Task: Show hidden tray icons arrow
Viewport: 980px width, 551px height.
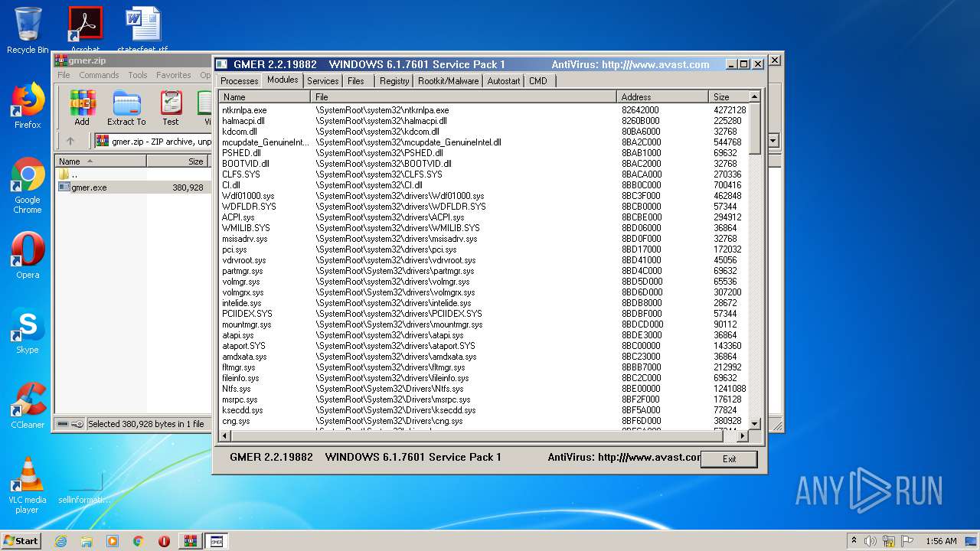Action: pyautogui.click(x=854, y=541)
